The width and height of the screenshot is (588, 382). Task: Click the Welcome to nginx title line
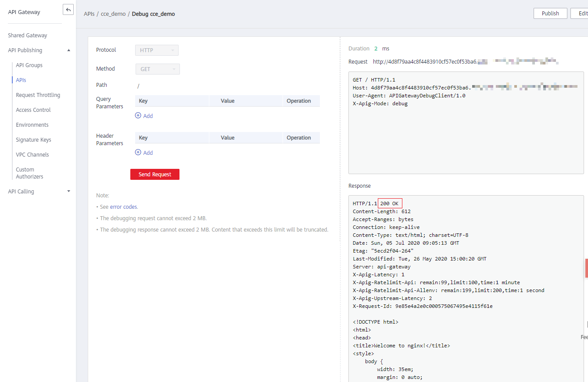[401, 346]
